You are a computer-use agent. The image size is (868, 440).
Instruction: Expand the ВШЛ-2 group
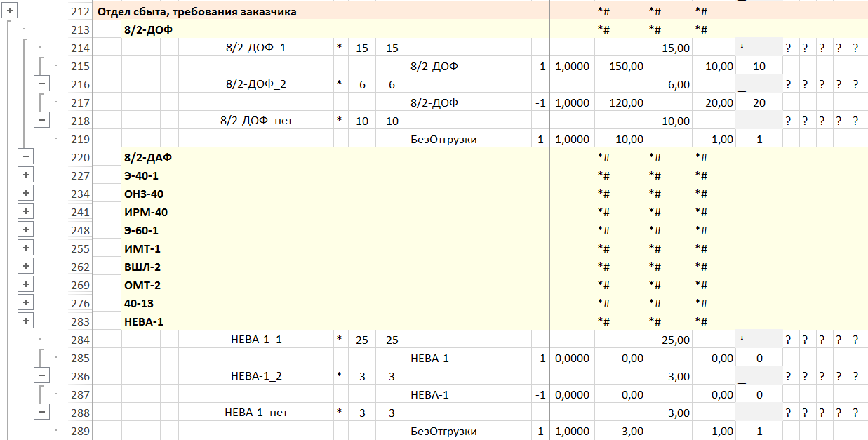click(25, 266)
